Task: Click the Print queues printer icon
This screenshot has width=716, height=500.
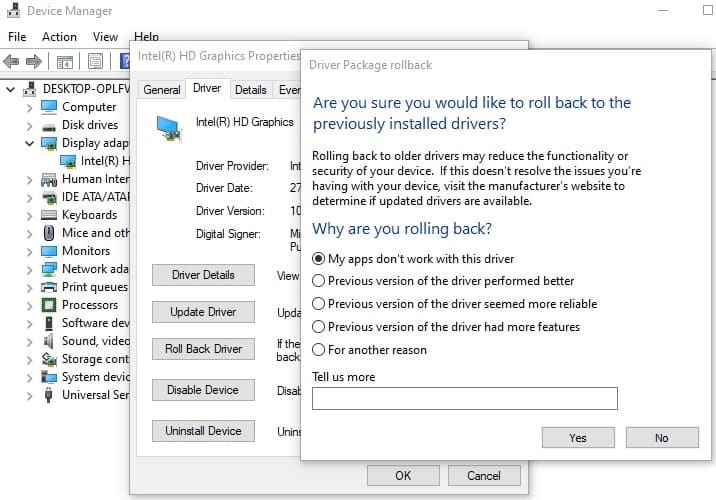Action: [x=49, y=287]
